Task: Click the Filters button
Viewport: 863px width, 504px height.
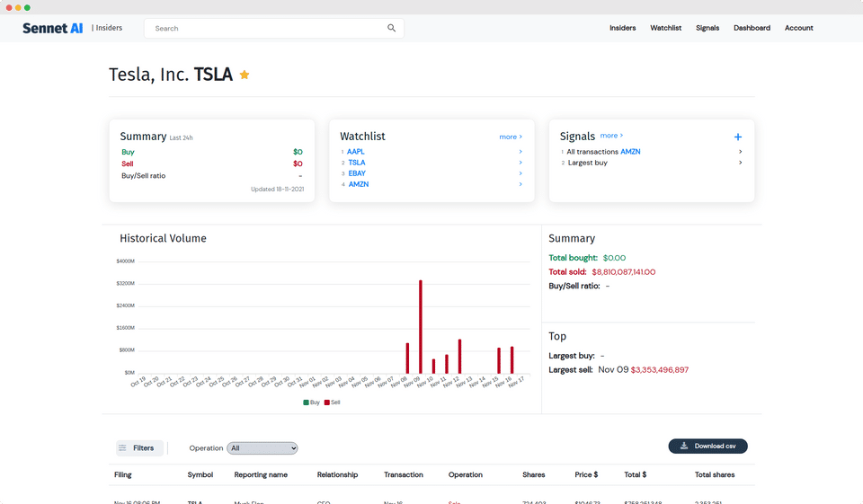Action: coord(139,448)
